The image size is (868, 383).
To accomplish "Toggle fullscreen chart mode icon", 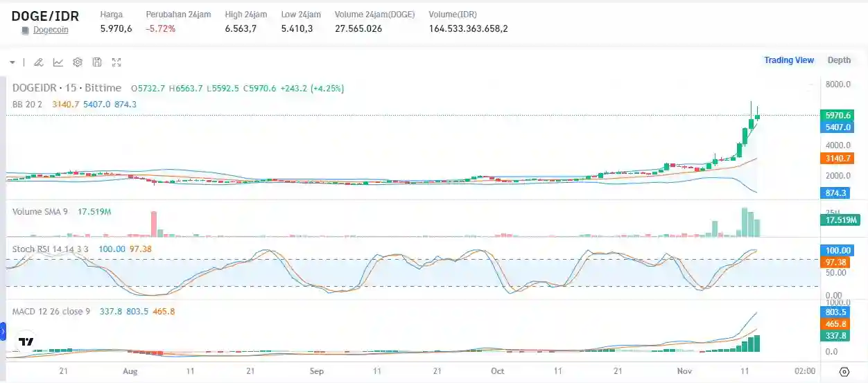I will tap(116, 62).
